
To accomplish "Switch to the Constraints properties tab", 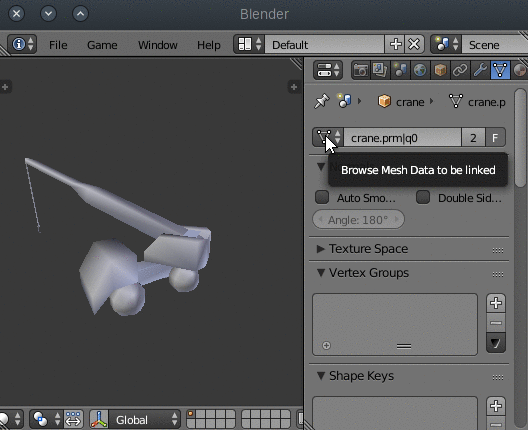I will tap(460, 70).
